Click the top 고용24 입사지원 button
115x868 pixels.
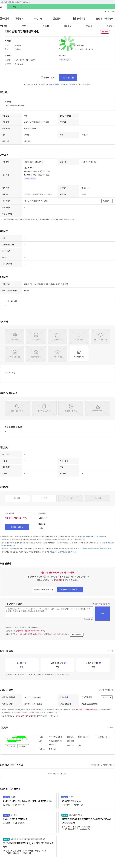tap(68, 77)
